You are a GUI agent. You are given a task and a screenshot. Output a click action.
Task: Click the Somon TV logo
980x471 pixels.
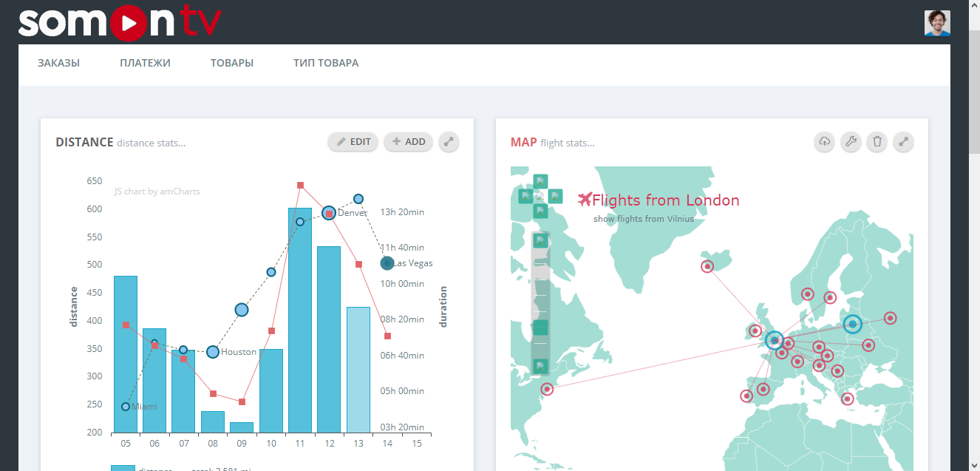click(x=120, y=22)
